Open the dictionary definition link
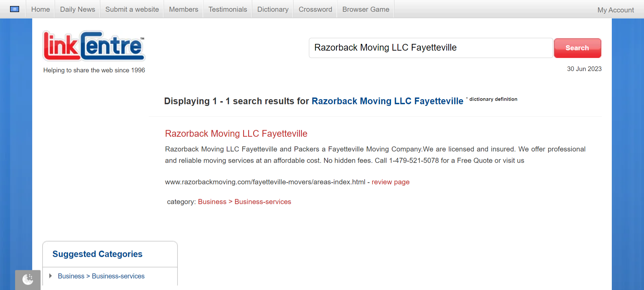644x290 pixels. pos(493,99)
